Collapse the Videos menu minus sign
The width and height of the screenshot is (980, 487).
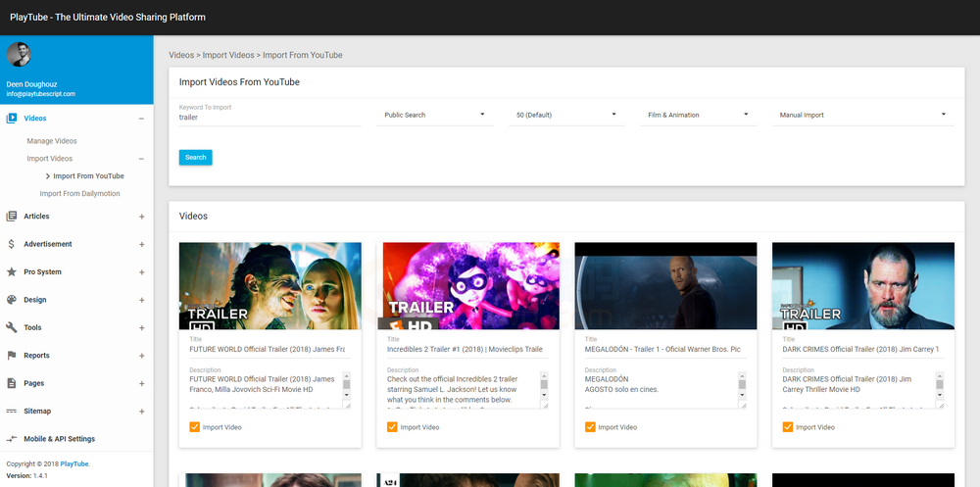click(141, 119)
